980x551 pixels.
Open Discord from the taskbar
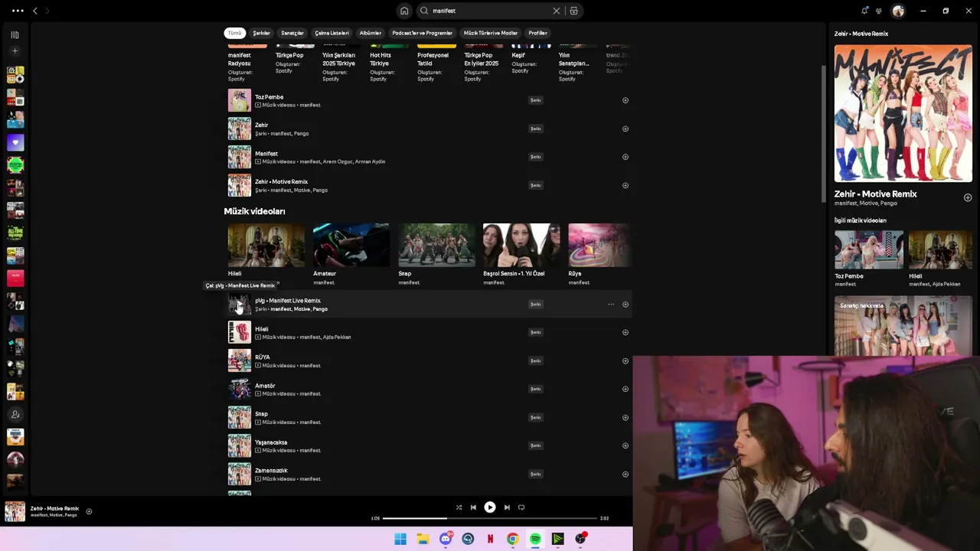click(x=446, y=540)
